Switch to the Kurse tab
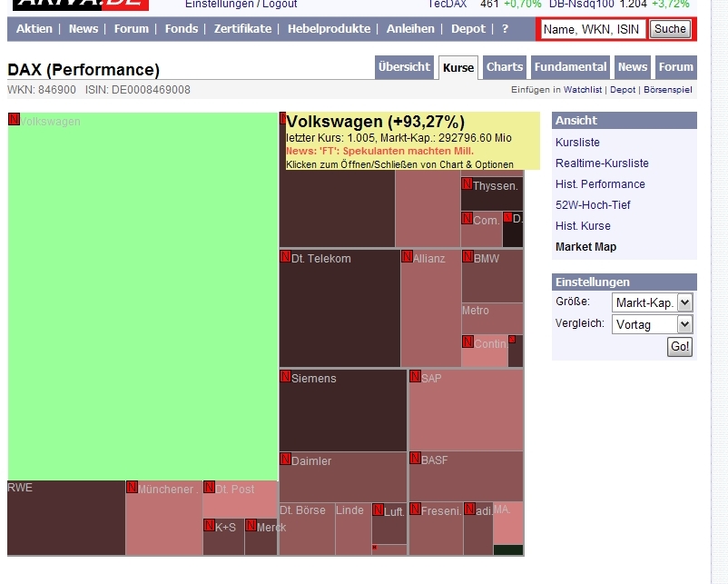This screenshot has width=728, height=584. point(458,68)
